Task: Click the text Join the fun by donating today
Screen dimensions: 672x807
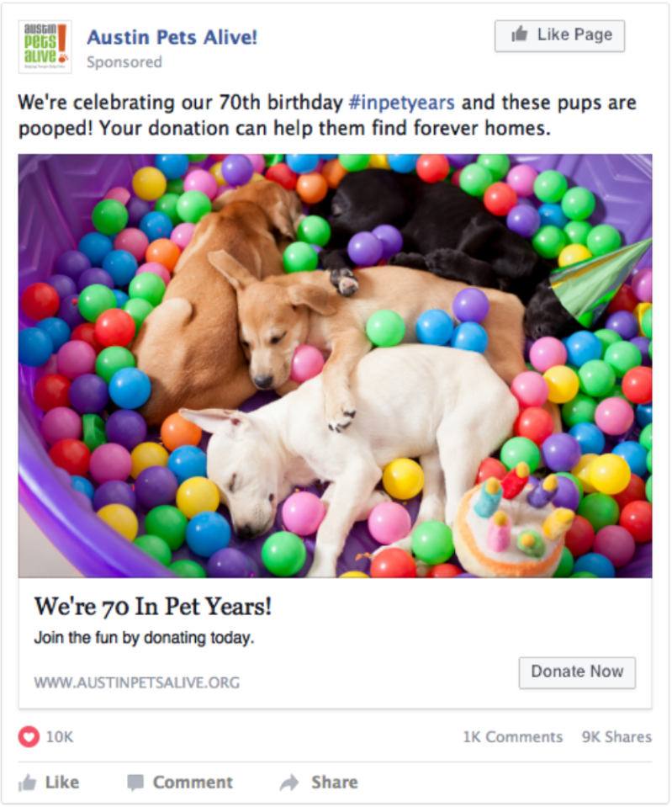Action: (x=144, y=638)
